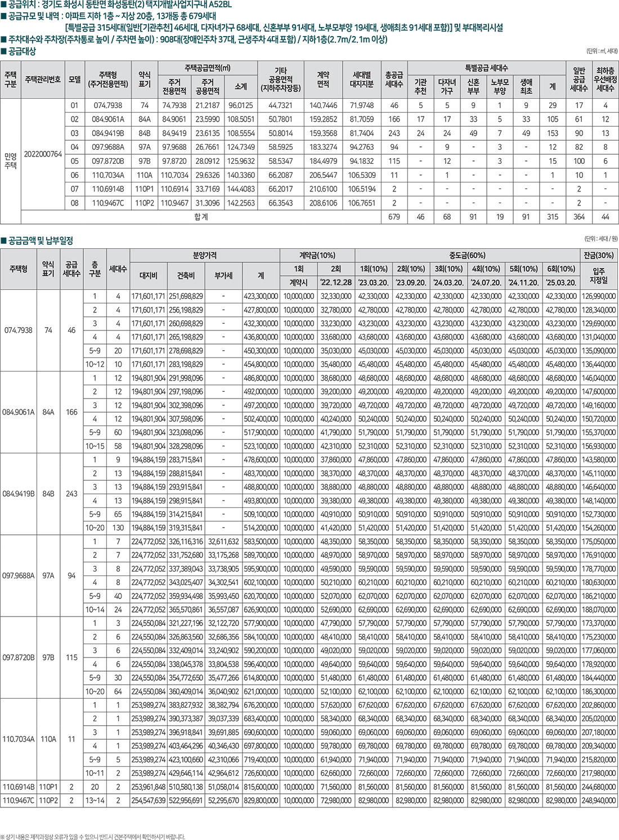Click the 주택공급면적(㎡) header
Viewport: 619px width, 840px height.
pyautogui.click(x=208, y=68)
